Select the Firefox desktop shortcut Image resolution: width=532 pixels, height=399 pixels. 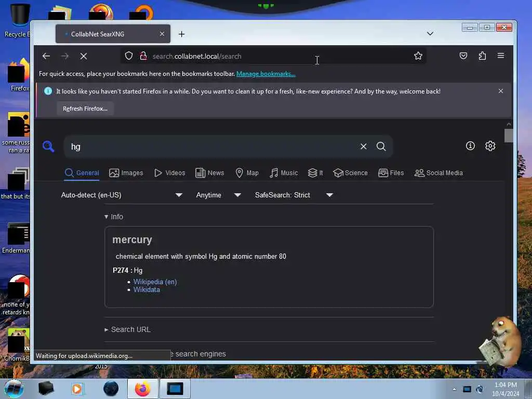click(19, 75)
